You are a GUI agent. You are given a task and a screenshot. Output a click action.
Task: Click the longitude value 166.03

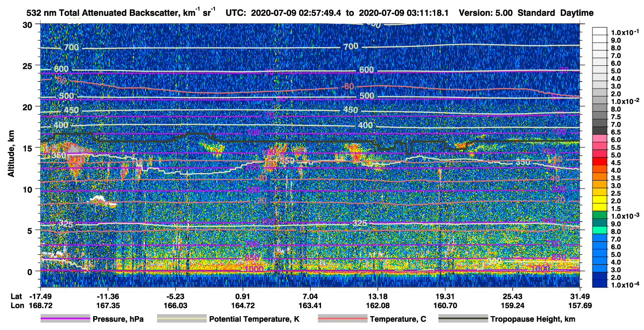pos(175,305)
